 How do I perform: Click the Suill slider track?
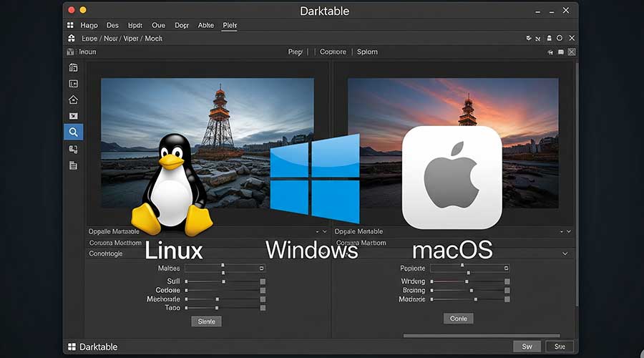click(224, 281)
